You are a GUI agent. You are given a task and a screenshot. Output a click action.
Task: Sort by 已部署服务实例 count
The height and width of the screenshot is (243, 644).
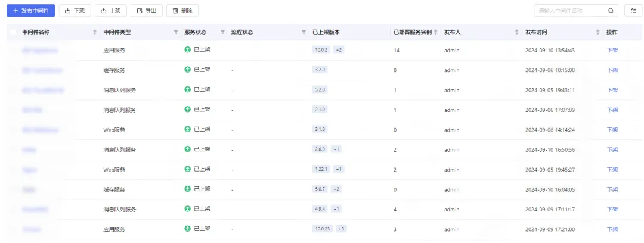[x=436, y=32]
